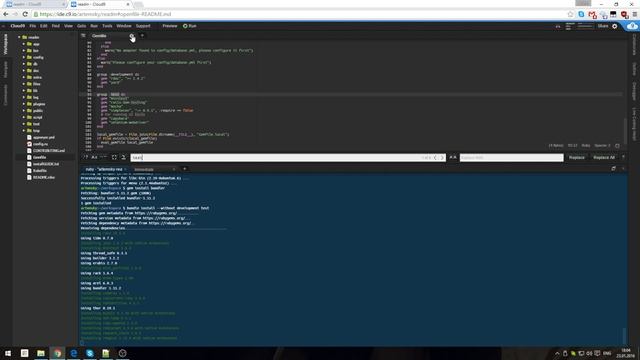Image resolution: width=640 pixels, height=360 pixels.
Task: Click the Skype extension icon in Chrome
Action: [x=581, y=14]
